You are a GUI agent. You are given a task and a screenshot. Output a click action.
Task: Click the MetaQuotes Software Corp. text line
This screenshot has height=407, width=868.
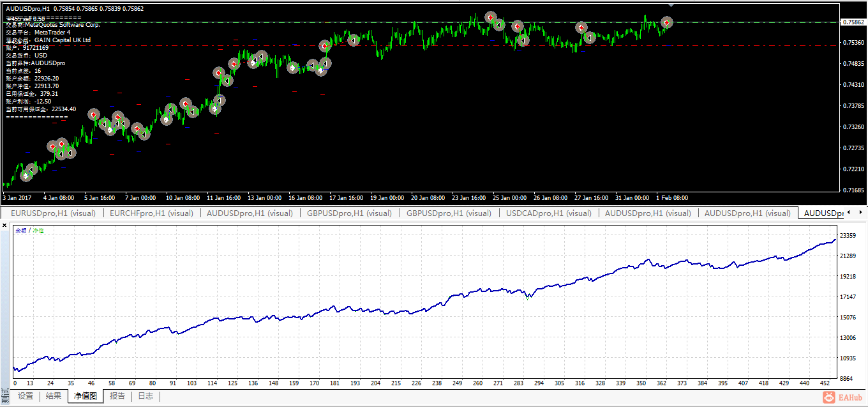coord(52,24)
